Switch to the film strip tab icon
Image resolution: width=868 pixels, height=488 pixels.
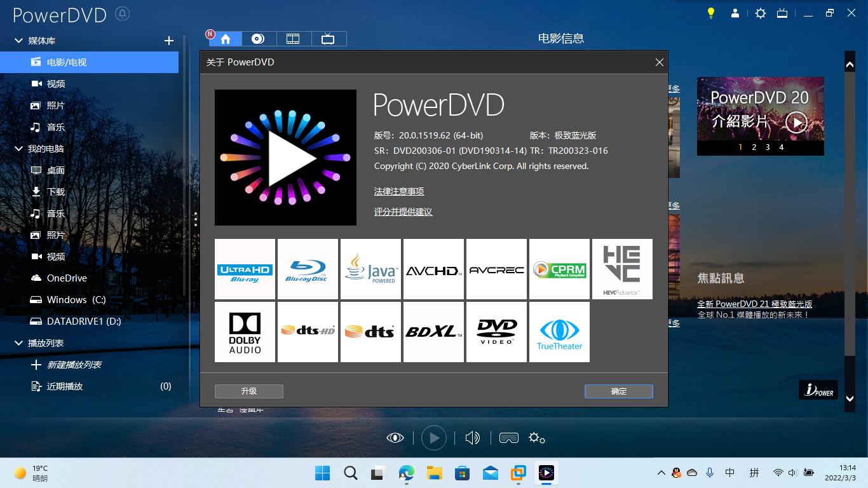click(294, 39)
